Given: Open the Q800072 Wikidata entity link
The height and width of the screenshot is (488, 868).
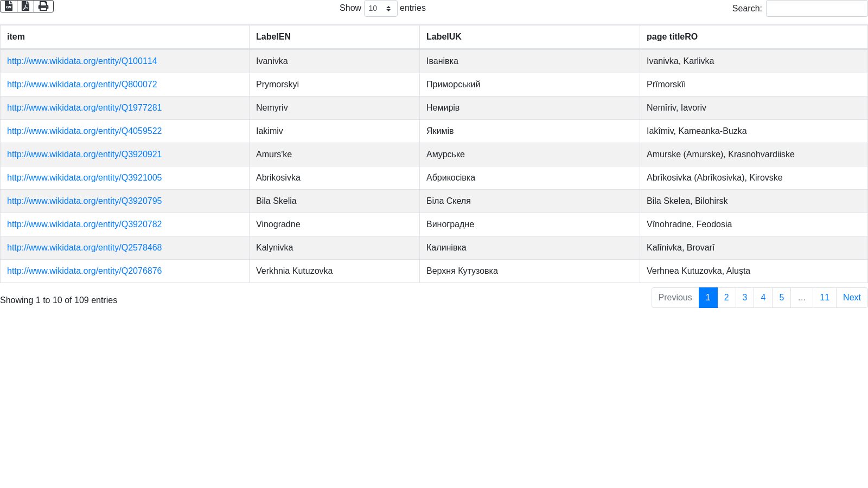Looking at the screenshot, I should pos(82,85).
